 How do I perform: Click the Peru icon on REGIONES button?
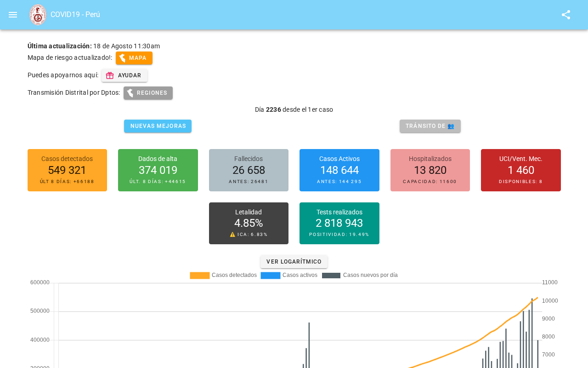[x=130, y=93]
